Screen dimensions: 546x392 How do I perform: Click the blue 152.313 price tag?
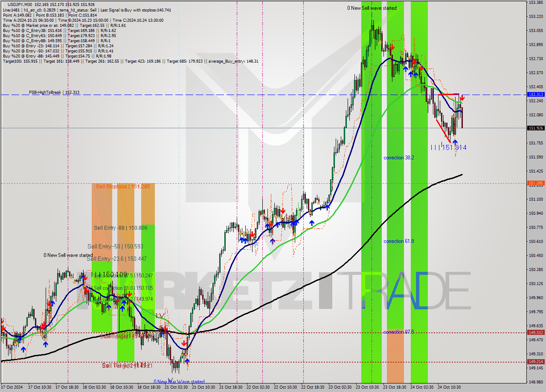pos(536,95)
